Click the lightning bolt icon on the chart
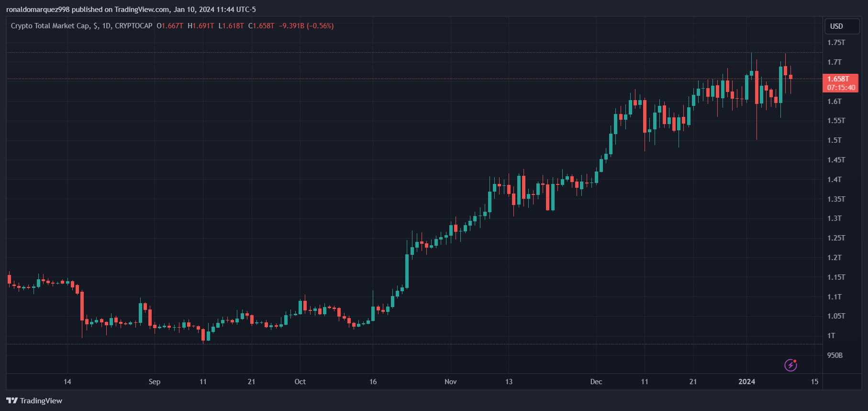Screen dimensions: 868x411 click(790, 365)
